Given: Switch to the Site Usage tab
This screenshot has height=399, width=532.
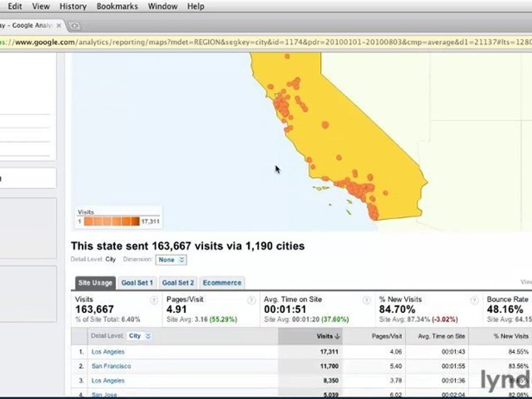Looking at the screenshot, I should [x=95, y=283].
